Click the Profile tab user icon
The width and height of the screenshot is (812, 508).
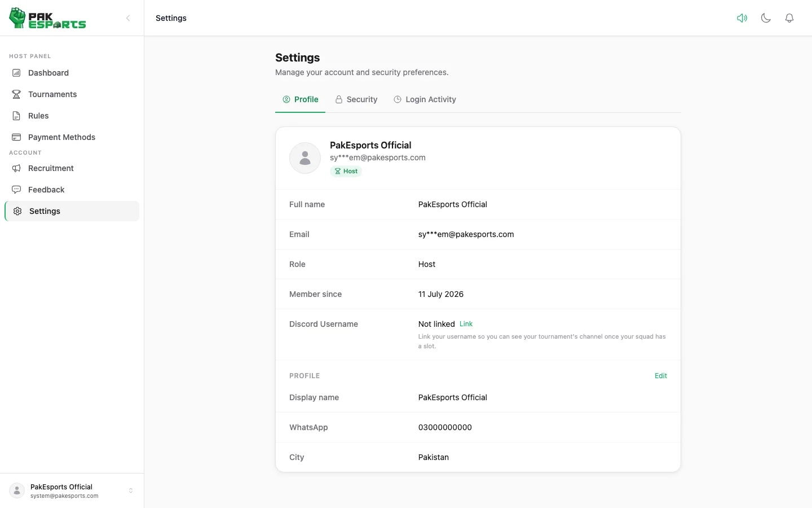(x=286, y=99)
